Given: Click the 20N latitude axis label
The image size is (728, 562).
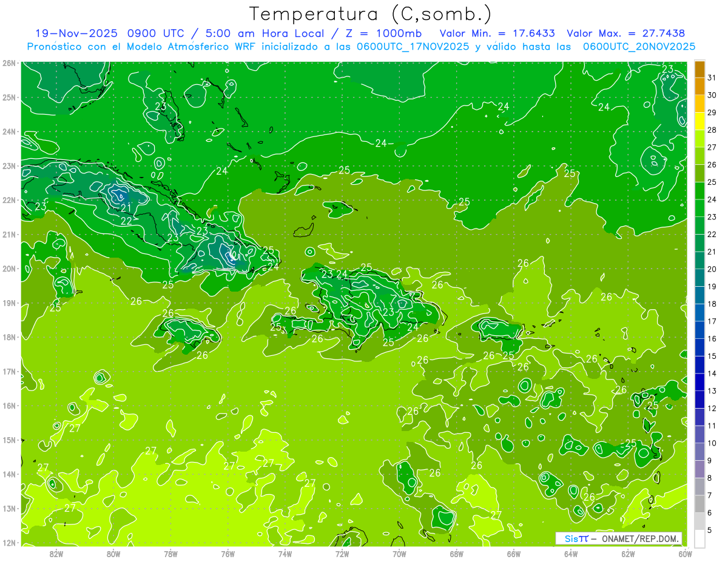Looking at the screenshot, I should click(8, 269).
